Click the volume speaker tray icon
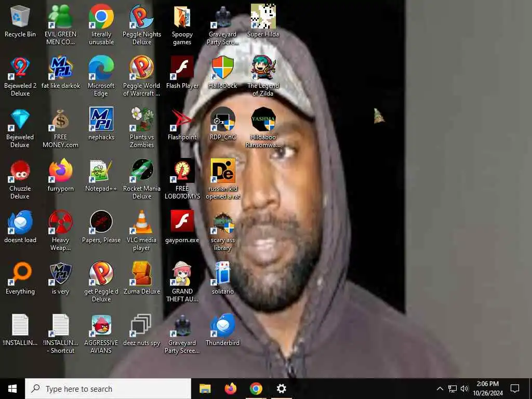 (464, 389)
